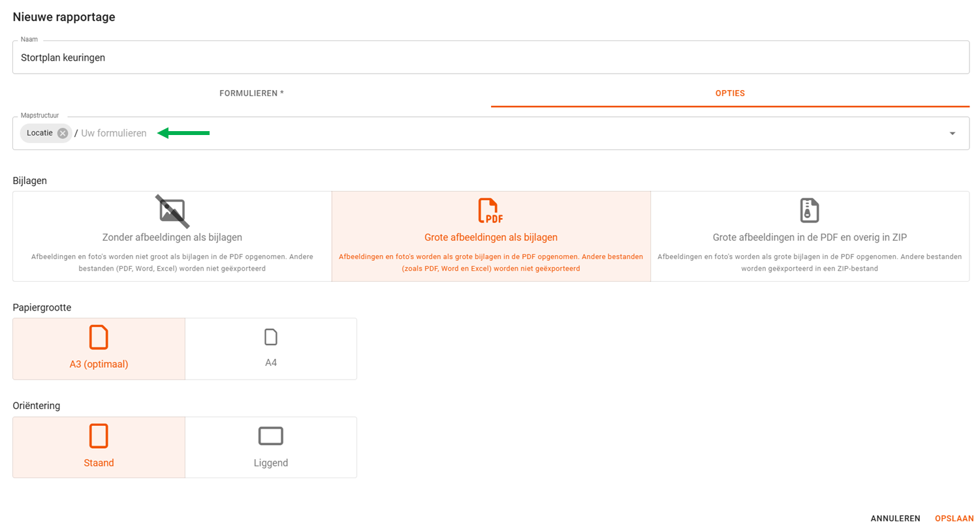Click the ZIP archive file icon

tap(809, 211)
